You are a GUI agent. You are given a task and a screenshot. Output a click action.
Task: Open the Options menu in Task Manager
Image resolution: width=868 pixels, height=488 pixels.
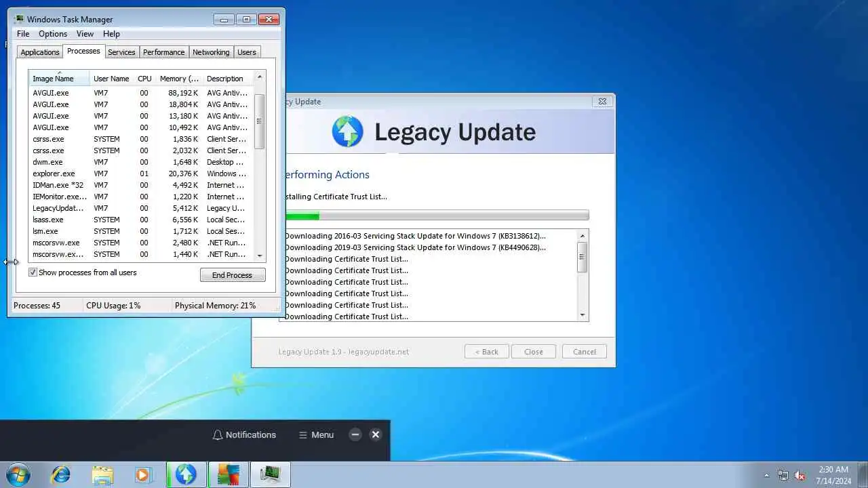tap(53, 34)
